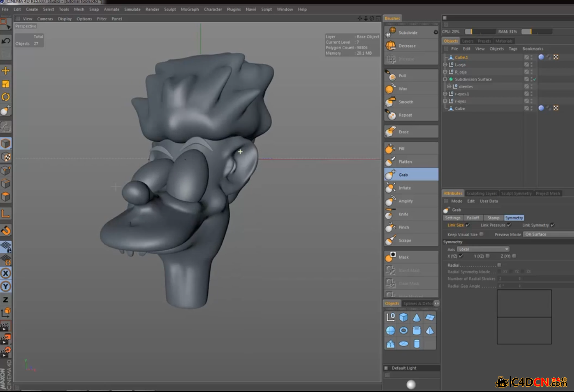Select the Flatten sculpt brush

click(x=411, y=162)
